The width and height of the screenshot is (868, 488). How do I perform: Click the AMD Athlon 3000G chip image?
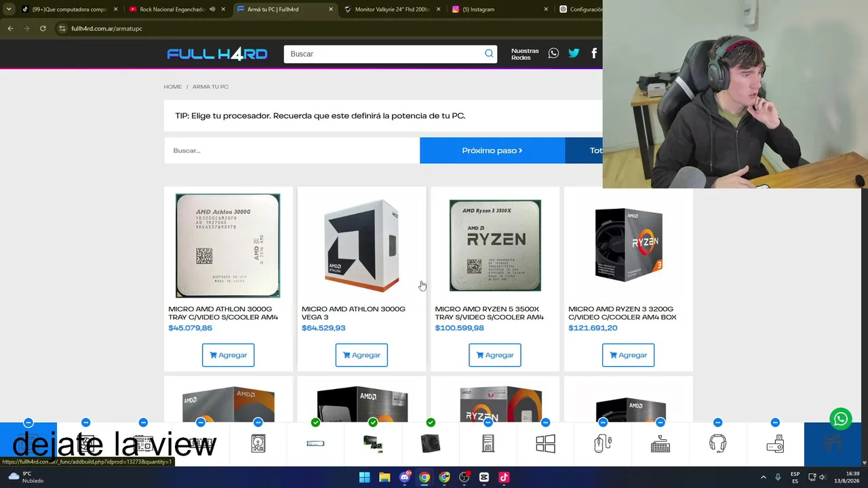tap(228, 245)
